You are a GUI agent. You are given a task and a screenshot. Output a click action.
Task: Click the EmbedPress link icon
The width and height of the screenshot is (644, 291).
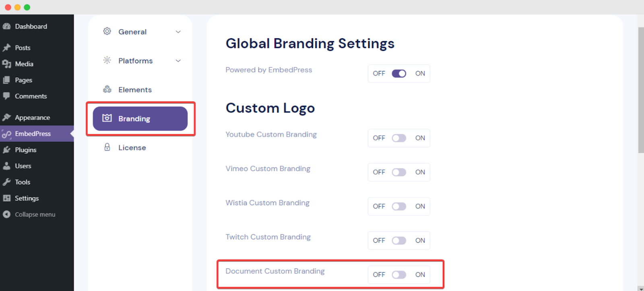point(6,134)
